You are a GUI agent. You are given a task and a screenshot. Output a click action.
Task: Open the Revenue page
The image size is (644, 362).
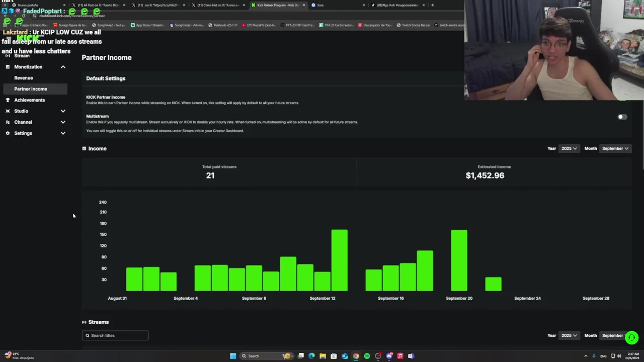tap(24, 78)
